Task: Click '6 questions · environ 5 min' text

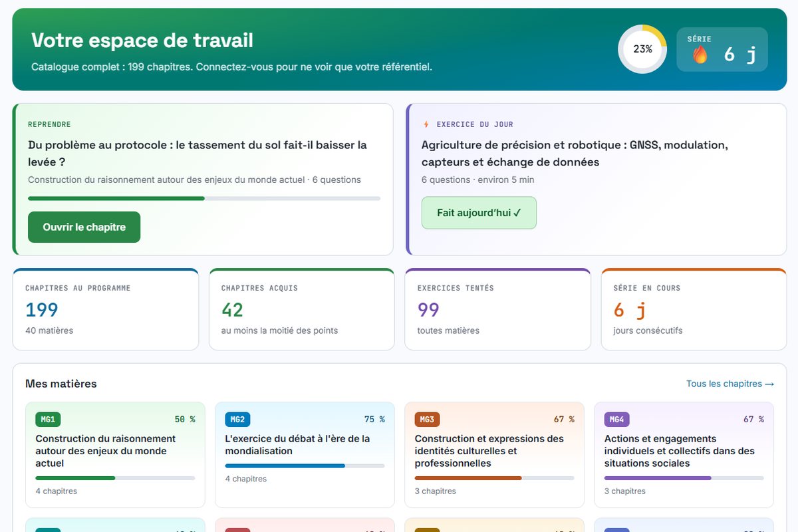Action: point(477,180)
